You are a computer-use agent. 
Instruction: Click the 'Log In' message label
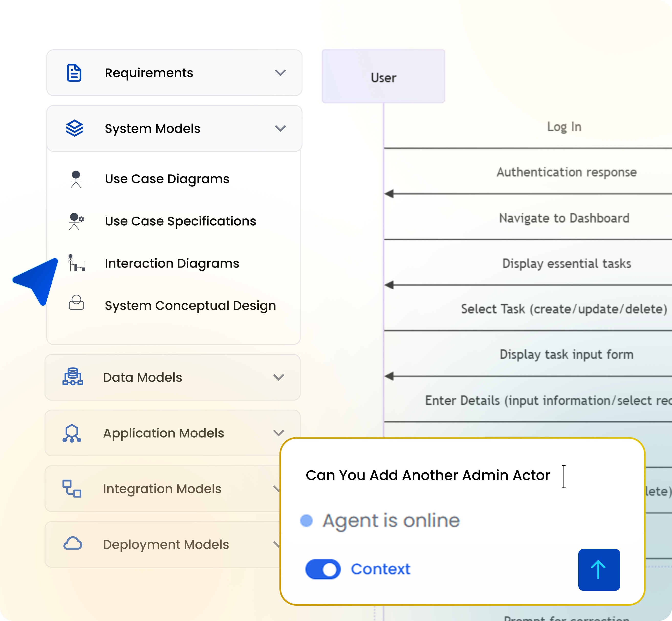tap(565, 127)
